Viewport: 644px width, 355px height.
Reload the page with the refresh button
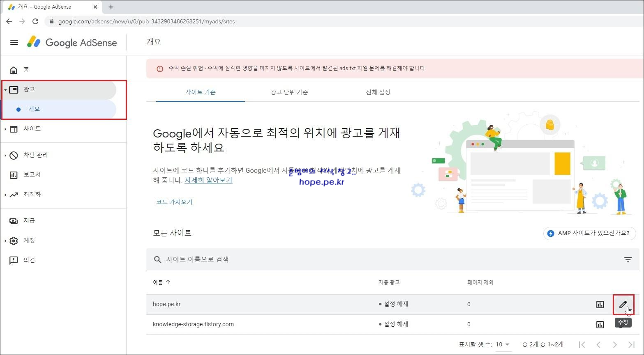(35, 21)
